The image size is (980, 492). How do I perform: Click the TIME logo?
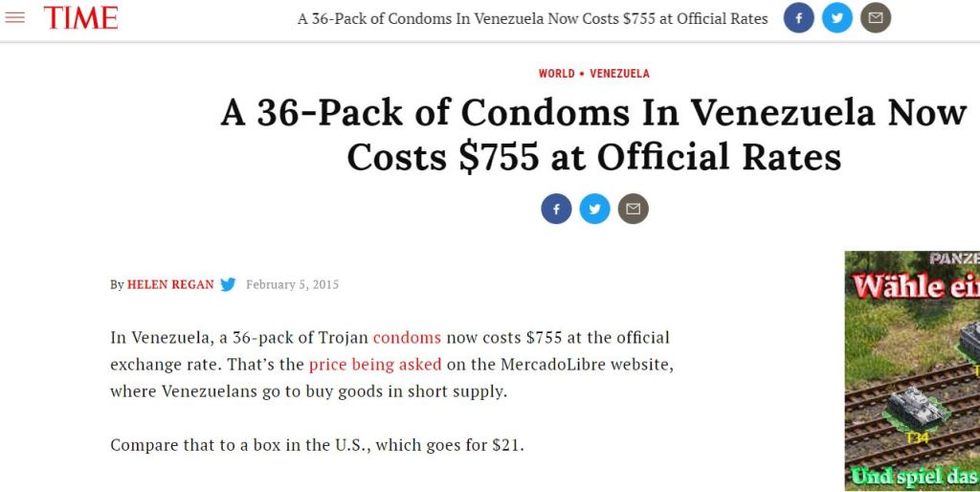click(80, 18)
